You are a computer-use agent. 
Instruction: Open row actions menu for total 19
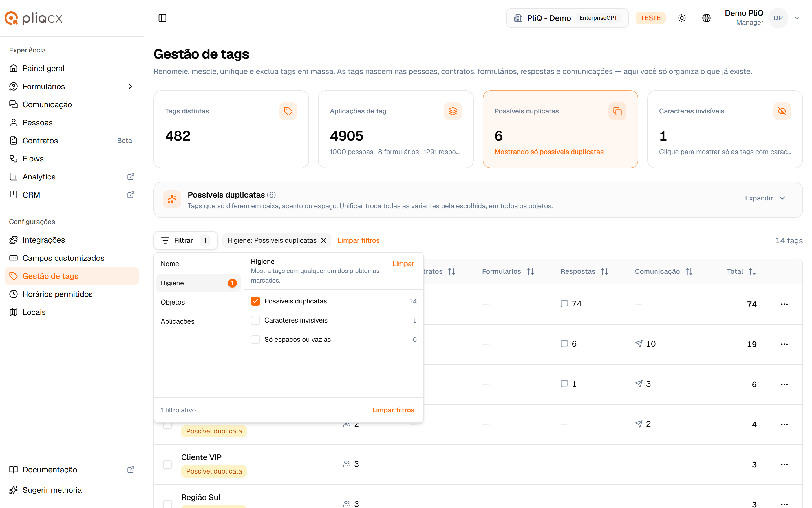[784, 344]
